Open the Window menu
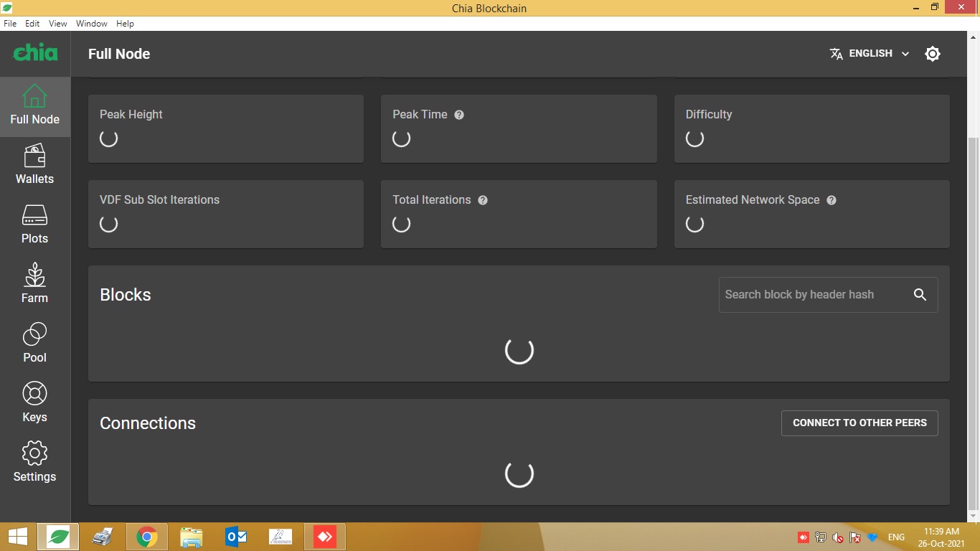Viewport: 980px width, 551px height. pos(92,24)
